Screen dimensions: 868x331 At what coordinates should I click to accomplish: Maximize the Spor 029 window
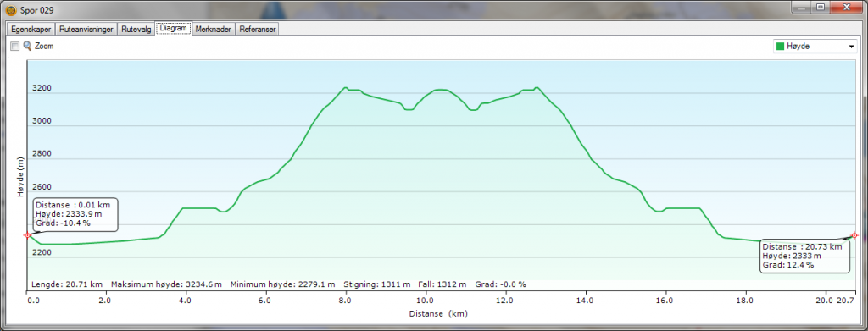coord(821,7)
